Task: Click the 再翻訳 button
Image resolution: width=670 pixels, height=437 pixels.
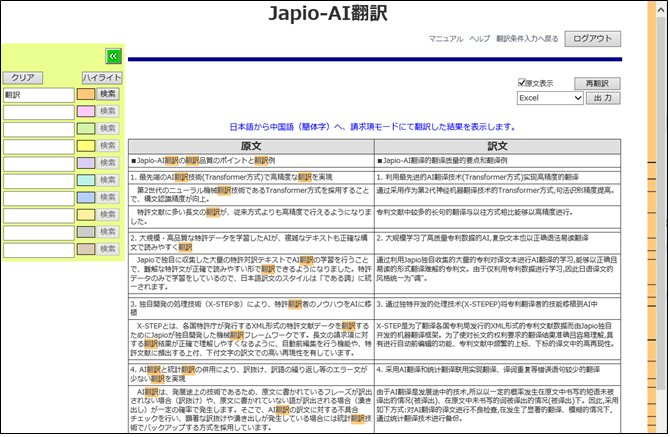Action: (x=597, y=83)
